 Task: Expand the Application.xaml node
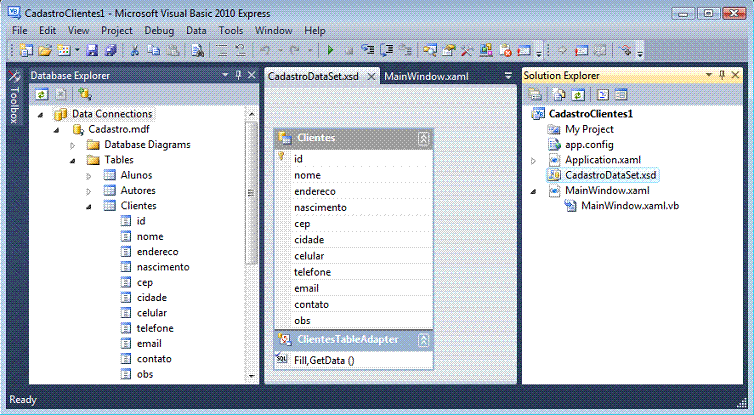533,160
